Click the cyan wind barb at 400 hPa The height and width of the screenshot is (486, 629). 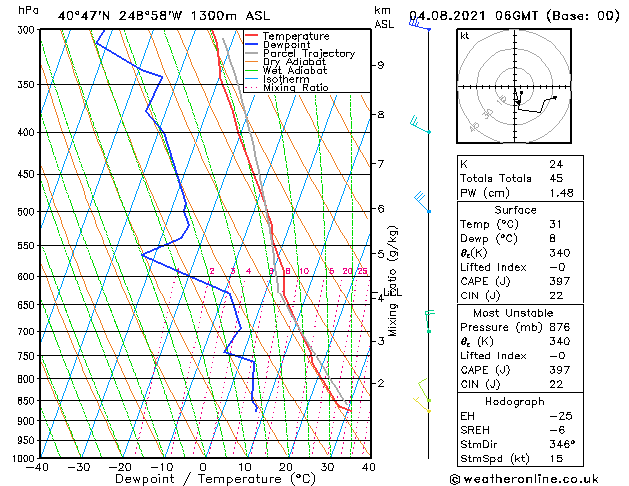tap(420, 124)
